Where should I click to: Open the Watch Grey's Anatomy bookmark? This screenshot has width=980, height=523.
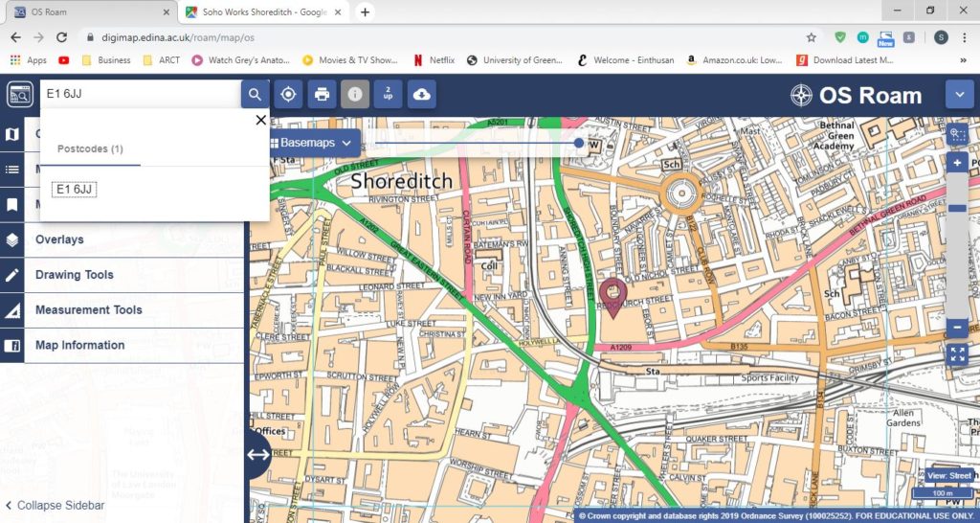pyautogui.click(x=241, y=60)
